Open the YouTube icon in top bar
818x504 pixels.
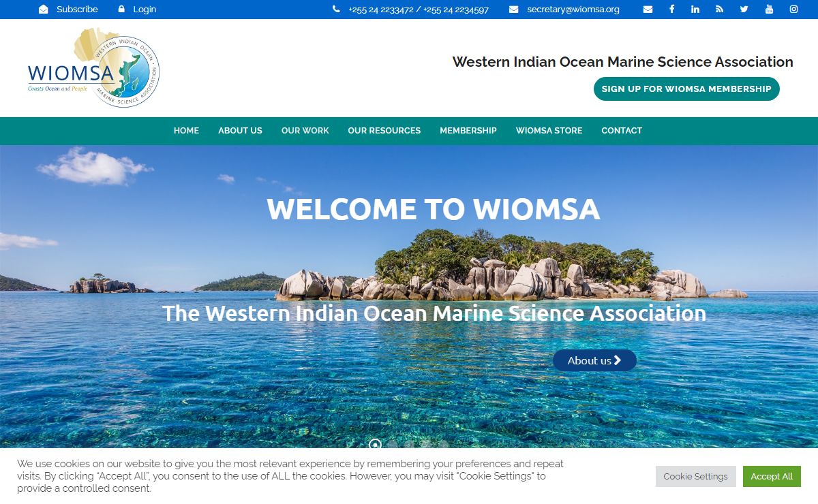769,10
